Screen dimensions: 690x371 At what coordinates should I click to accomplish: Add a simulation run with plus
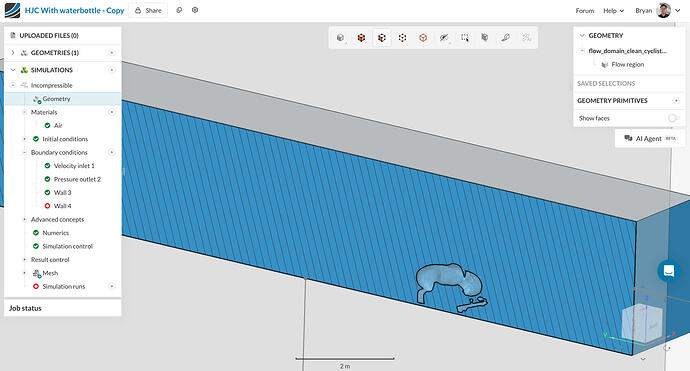112,287
